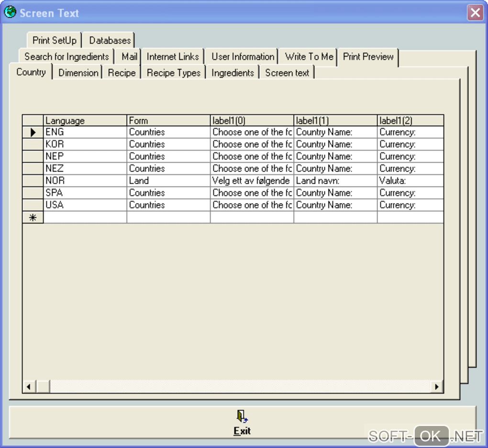Click the Velg ett av følgende cell

click(x=252, y=181)
